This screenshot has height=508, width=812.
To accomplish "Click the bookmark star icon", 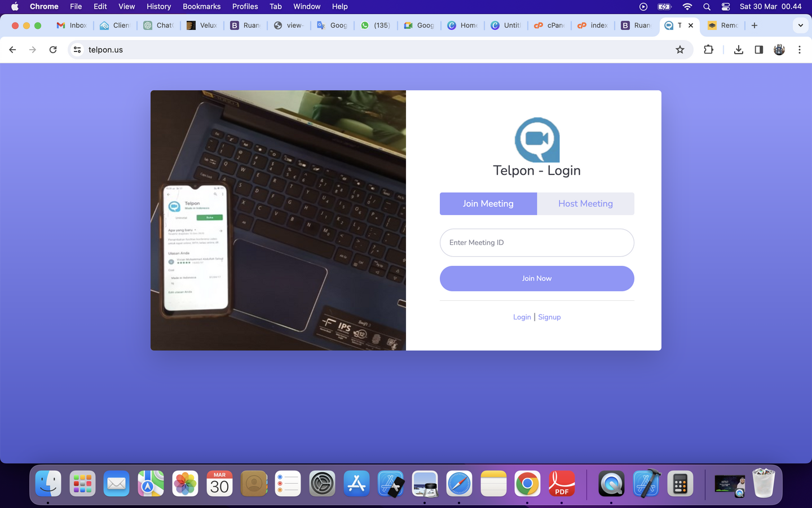I will 680,50.
